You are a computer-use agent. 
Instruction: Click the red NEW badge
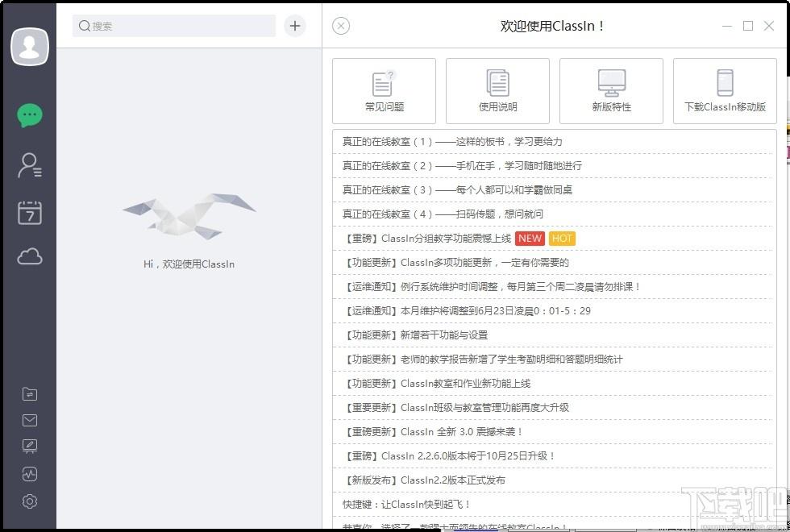click(530, 239)
